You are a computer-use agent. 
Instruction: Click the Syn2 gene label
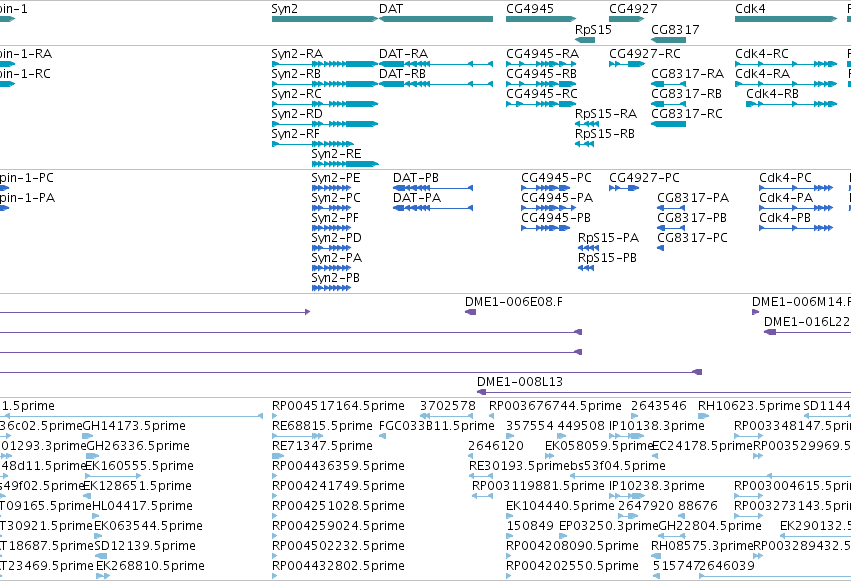click(284, 9)
